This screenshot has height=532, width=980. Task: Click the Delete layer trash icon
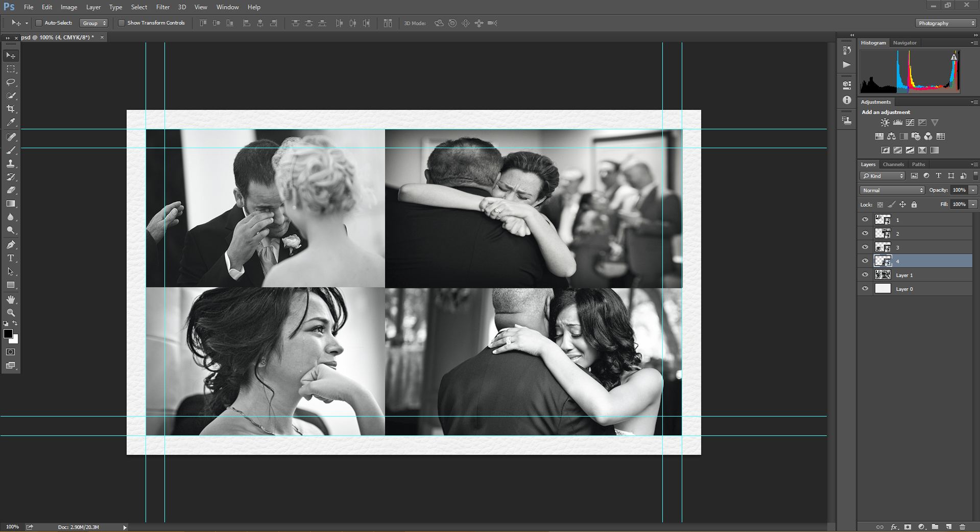pos(962,527)
